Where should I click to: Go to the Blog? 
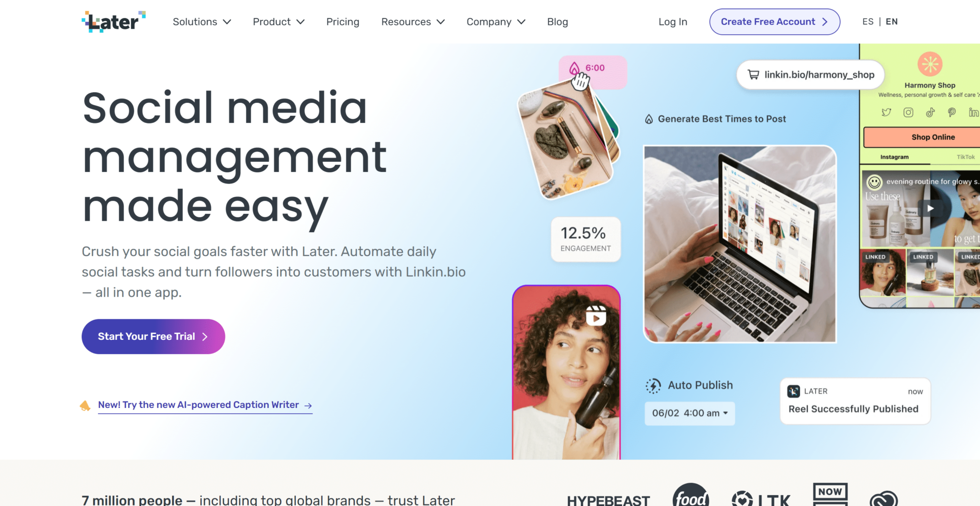coord(557,22)
